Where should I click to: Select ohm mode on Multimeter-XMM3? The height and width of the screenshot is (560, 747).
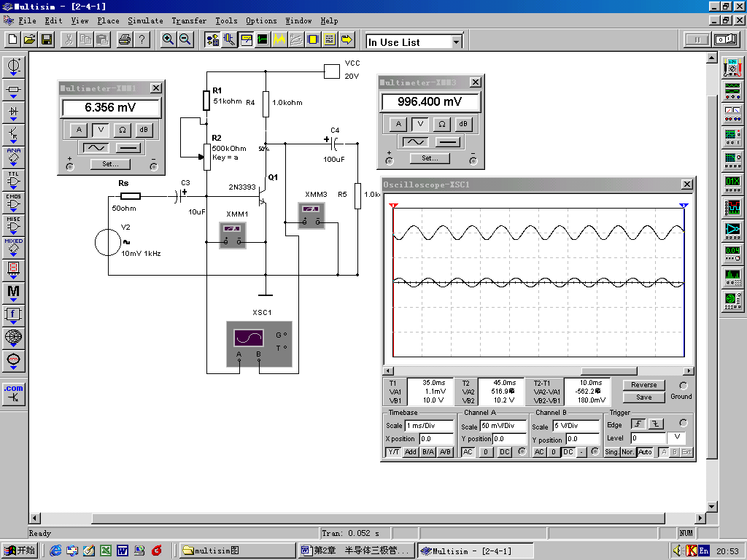click(x=441, y=124)
